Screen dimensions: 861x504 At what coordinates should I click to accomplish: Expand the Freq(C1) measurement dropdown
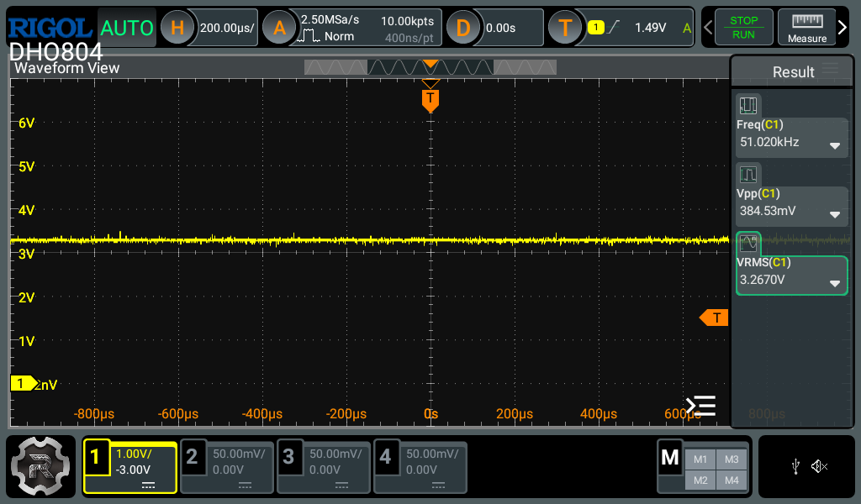pyautogui.click(x=835, y=145)
